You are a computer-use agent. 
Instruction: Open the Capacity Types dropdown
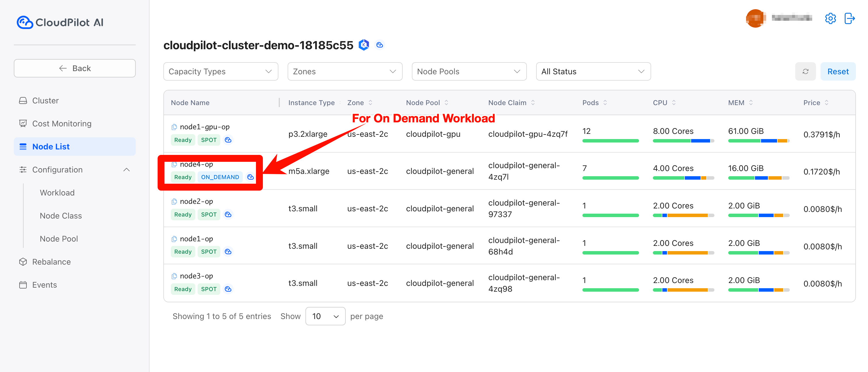[220, 71]
